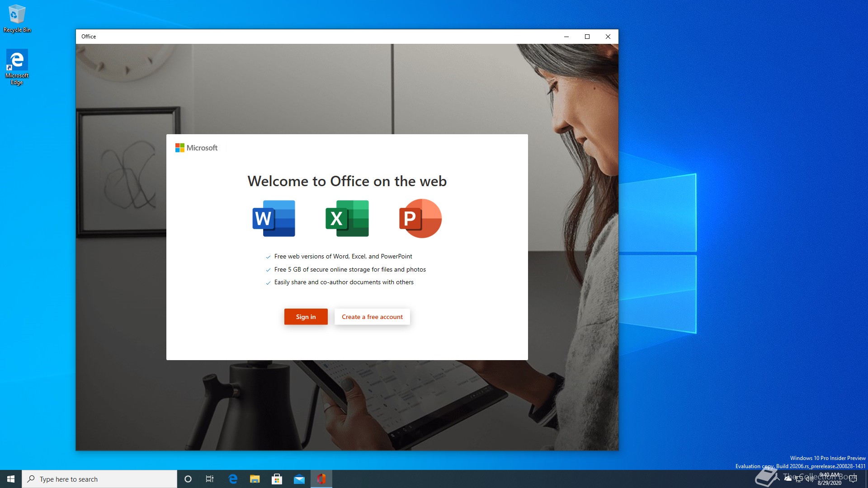Open the network tray icon

[x=799, y=479]
